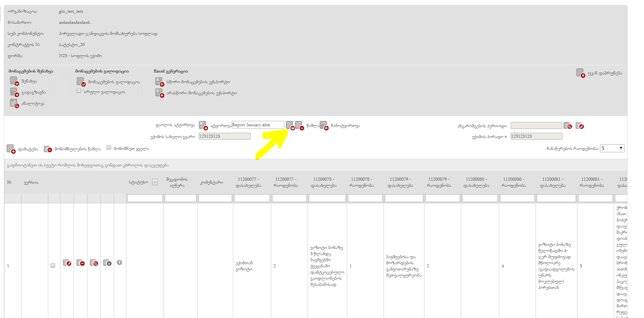The image size is (644, 318).
Task: Click the ჩამოტვირთვა (Download) icon
Action: pos(324,125)
